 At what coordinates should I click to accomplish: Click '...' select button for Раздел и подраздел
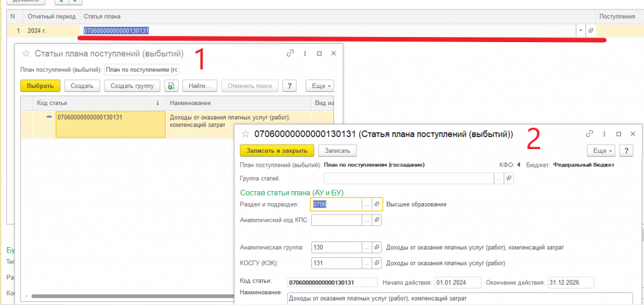pyautogui.click(x=367, y=204)
